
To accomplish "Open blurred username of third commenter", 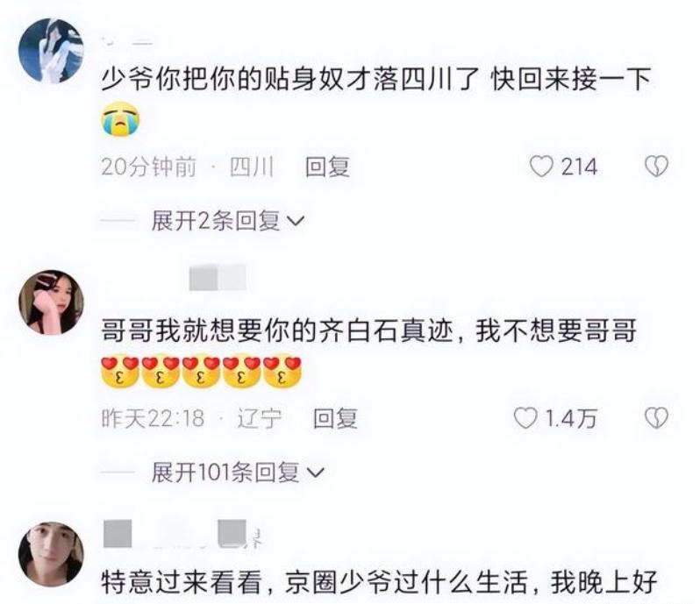I will [182, 534].
